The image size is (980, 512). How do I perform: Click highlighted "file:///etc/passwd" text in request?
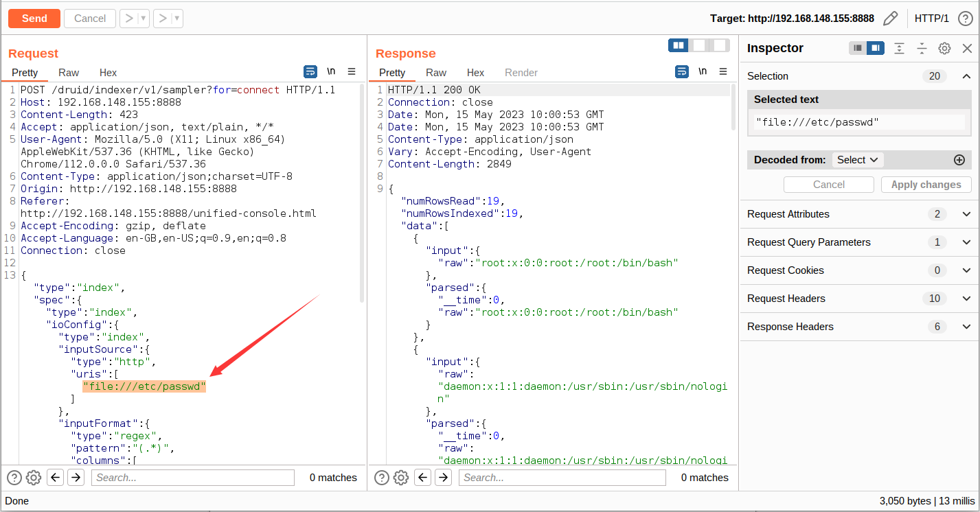(144, 386)
